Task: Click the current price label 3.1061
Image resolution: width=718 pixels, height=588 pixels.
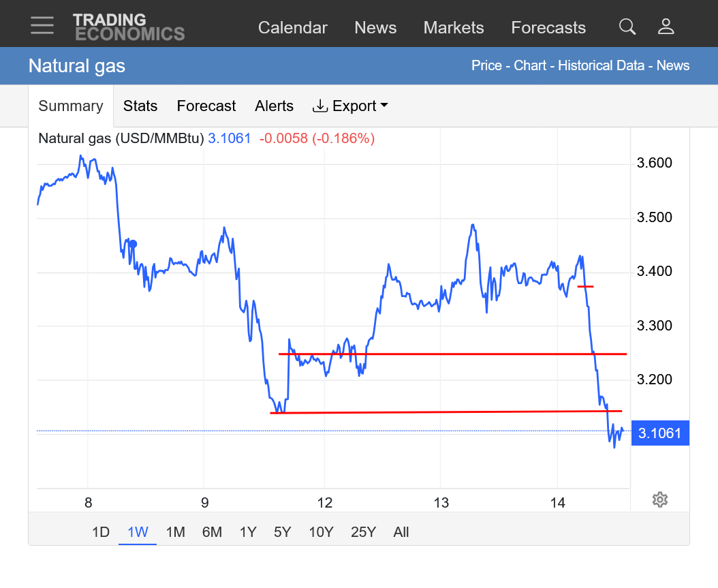Action: 660,433
